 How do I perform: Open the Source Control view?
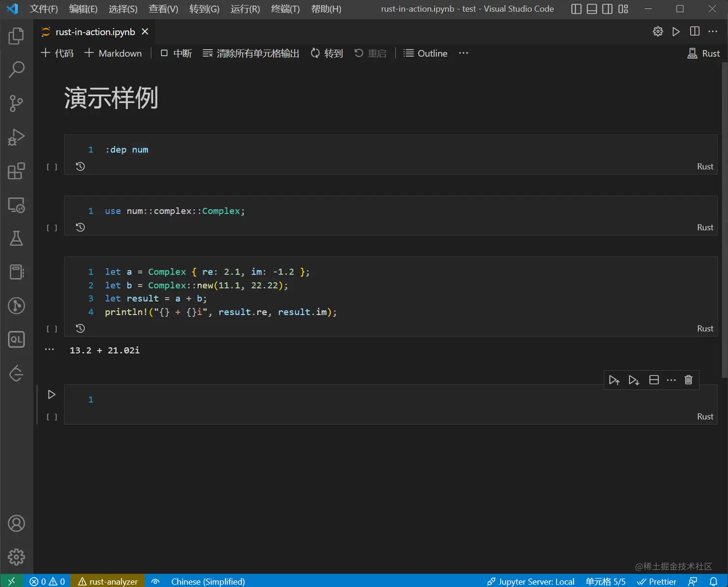point(16,103)
